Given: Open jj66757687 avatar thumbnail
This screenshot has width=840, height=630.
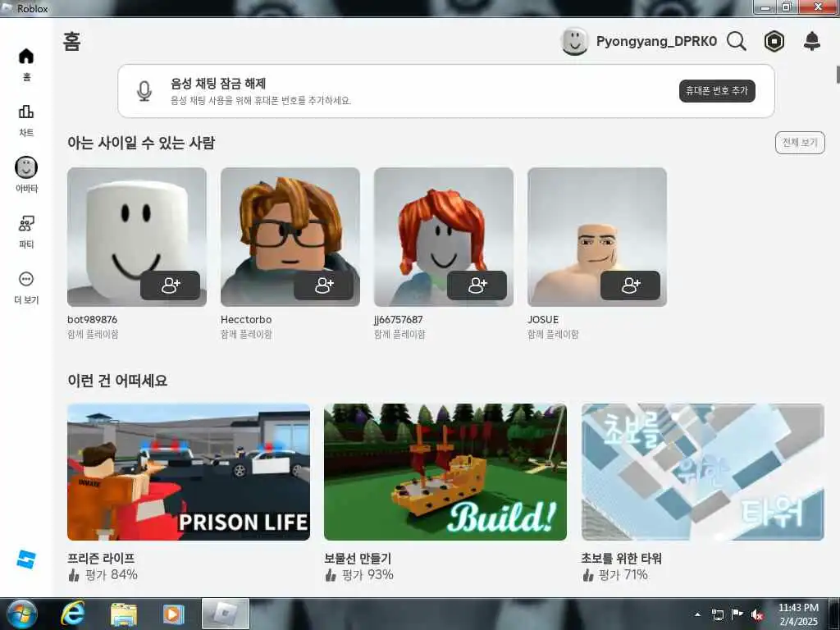Looking at the screenshot, I should coord(444,237).
